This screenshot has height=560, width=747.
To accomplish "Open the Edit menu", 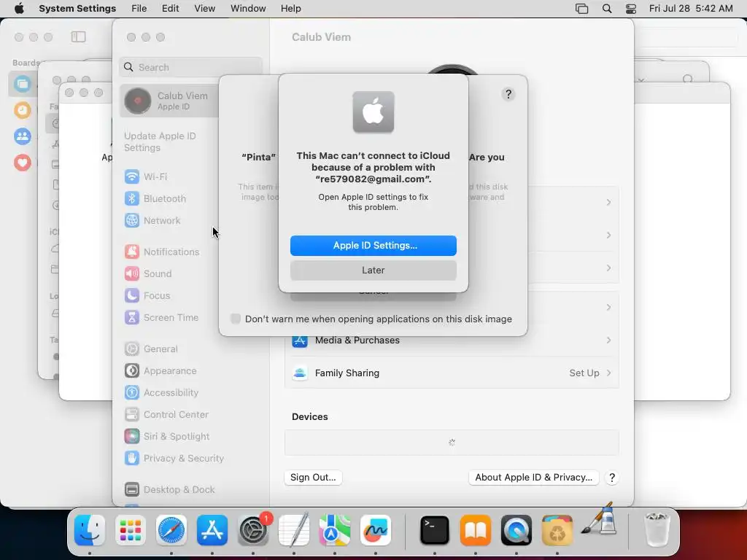I will (x=170, y=9).
